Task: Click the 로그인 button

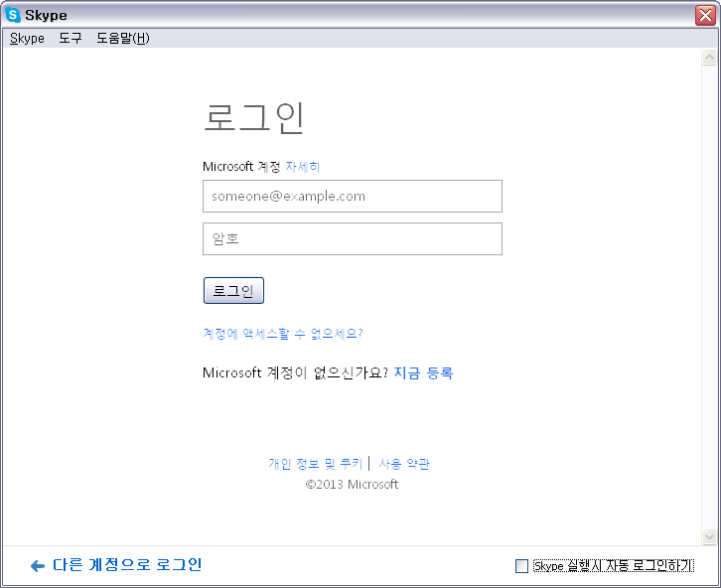Action: click(x=233, y=291)
